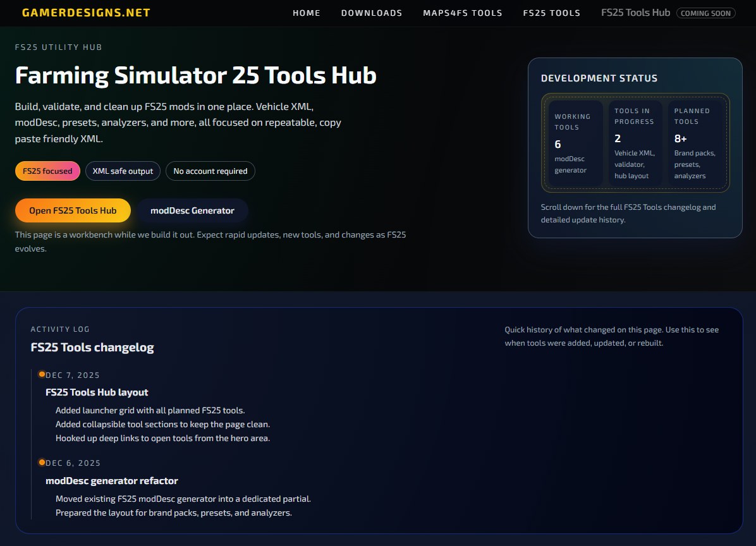Image resolution: width=756 pixels, height=546 pixels.
Task: Click 'This page is a workbench' notice text
Action: pyautogui.click(x=210, y=242)
